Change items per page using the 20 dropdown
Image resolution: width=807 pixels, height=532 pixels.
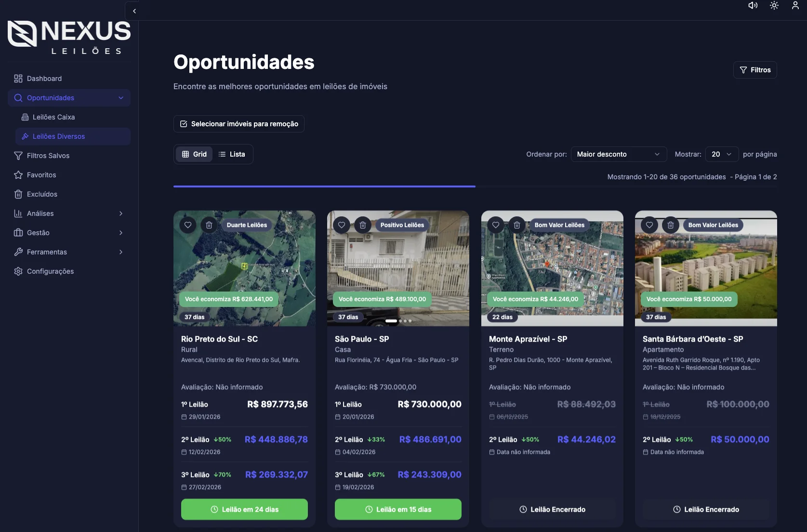721,154
